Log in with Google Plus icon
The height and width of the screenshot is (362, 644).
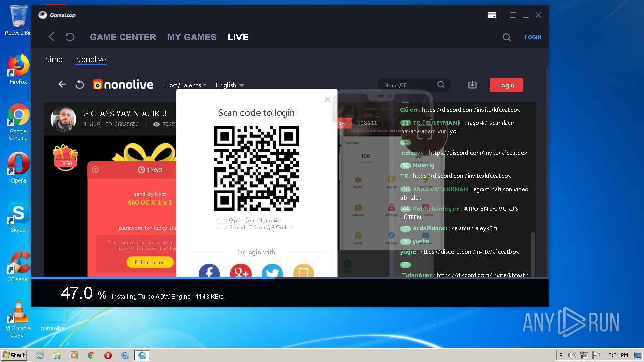pyautogui.click(x=240, y=271)
